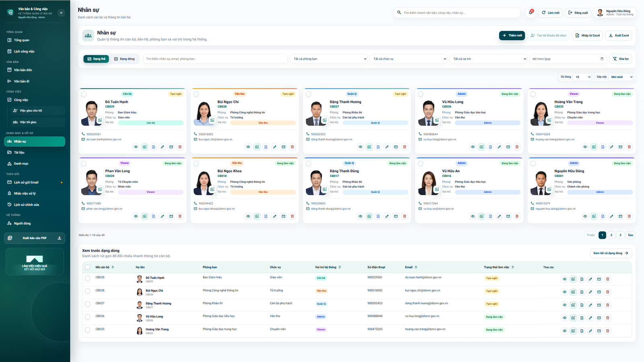Click the 'Thêm mới' button
Image resolution: width=644 pixels, height=362 pixels.
[x=512, y=35]
